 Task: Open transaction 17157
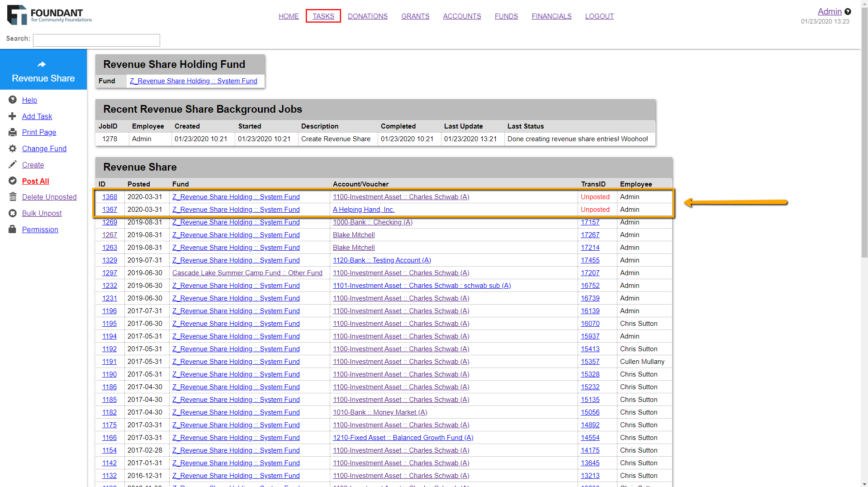pyautogui.click(x=590, y=222)
